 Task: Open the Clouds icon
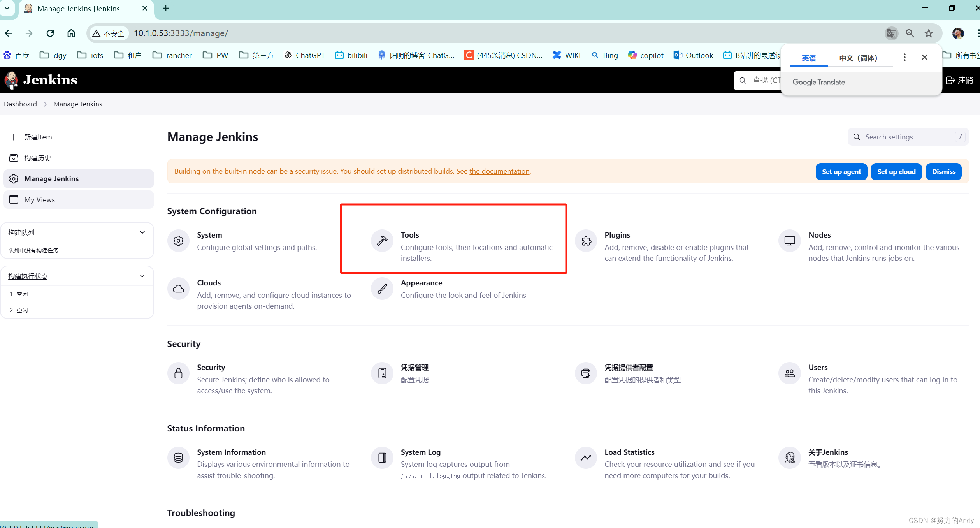178,289
